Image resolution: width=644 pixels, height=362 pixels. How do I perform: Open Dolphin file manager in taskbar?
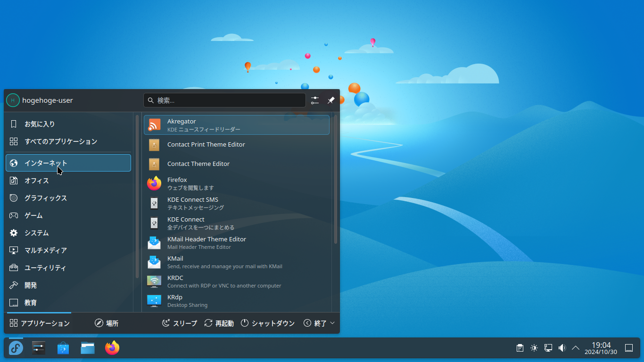(88, 348)
